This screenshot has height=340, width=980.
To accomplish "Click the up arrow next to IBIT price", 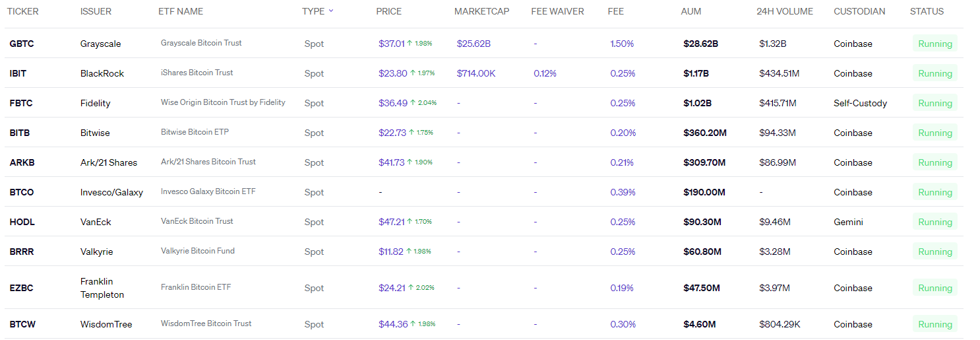I will 413,73.
